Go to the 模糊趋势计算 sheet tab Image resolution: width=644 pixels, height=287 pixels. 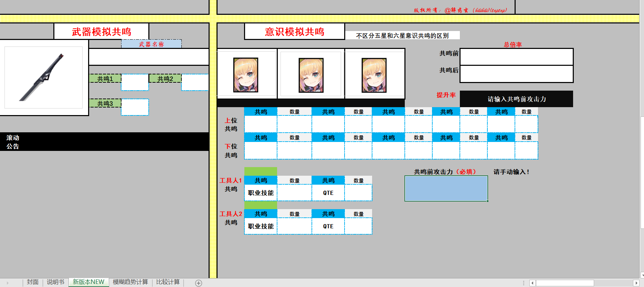[130, 282]
